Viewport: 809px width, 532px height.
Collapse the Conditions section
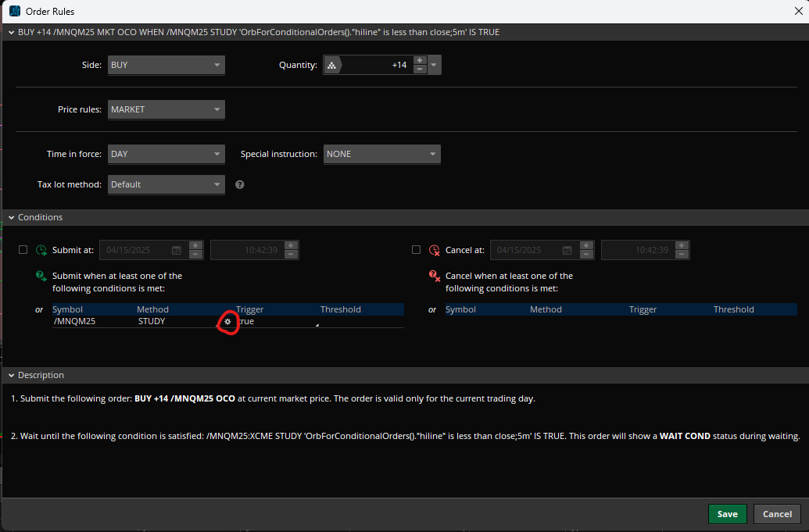[11, 217]
